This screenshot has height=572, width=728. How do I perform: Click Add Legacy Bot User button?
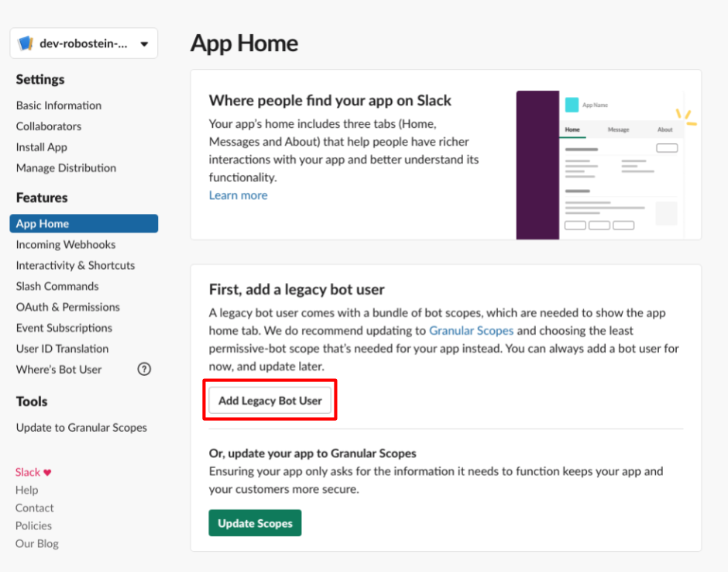(x=270, y=401)
